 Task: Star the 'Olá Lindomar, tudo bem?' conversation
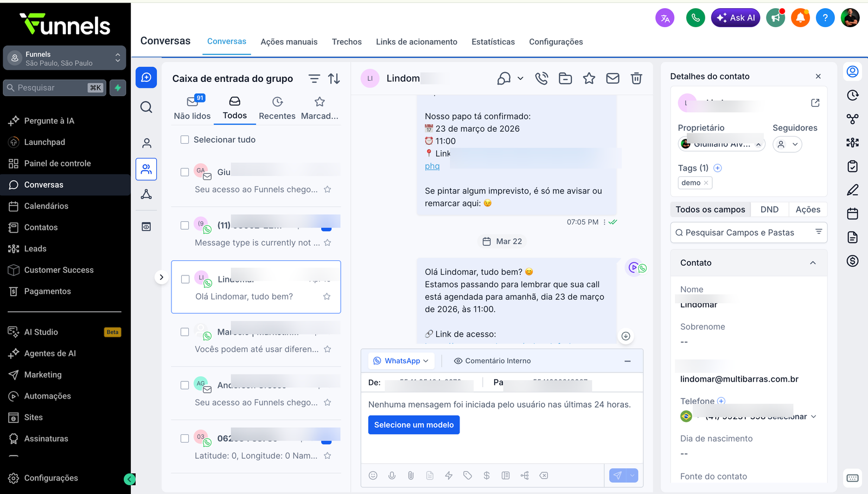[327, 297]
